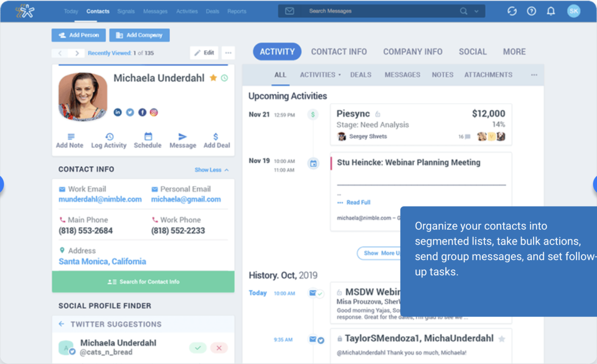This screenshot has height=364, width=597.
Task: Click Add Note action
Action: (69, 141)
